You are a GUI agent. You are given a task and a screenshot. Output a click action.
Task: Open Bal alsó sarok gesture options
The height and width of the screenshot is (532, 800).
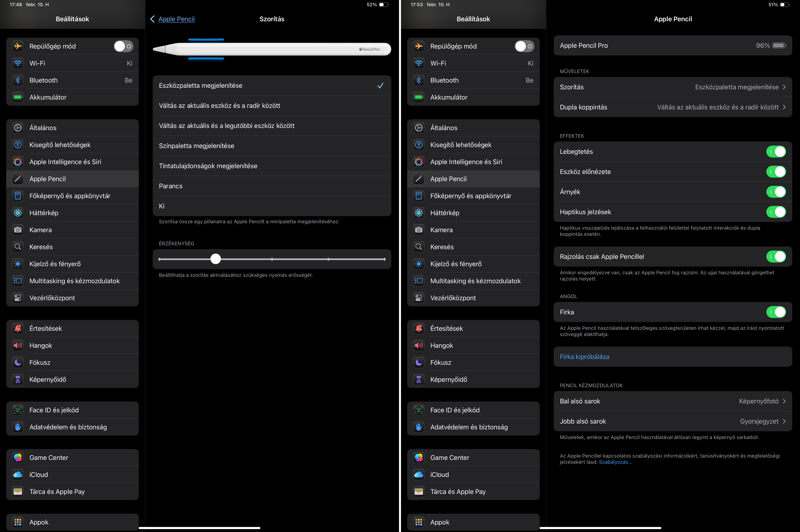672,401
